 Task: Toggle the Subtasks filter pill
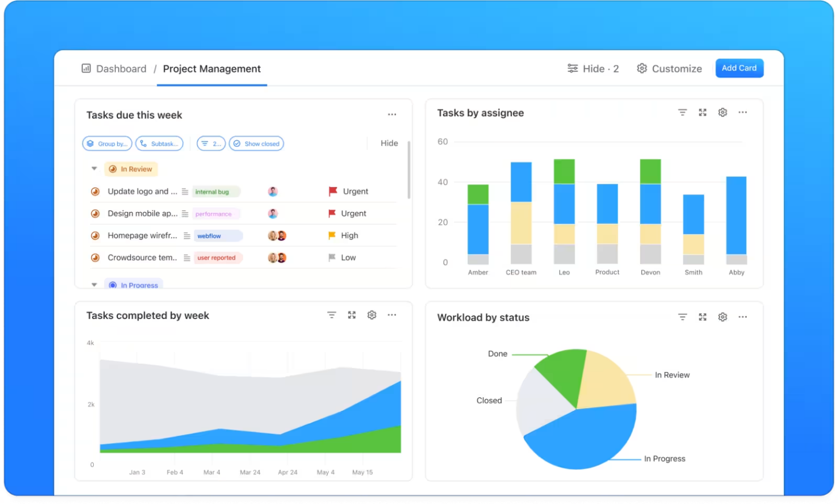coord(159,143)
